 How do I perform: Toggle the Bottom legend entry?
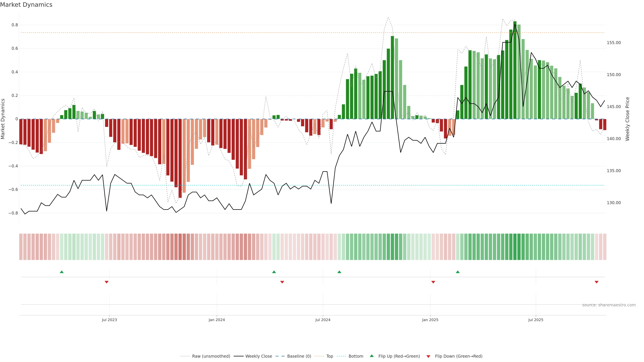[x=356, y=356]
